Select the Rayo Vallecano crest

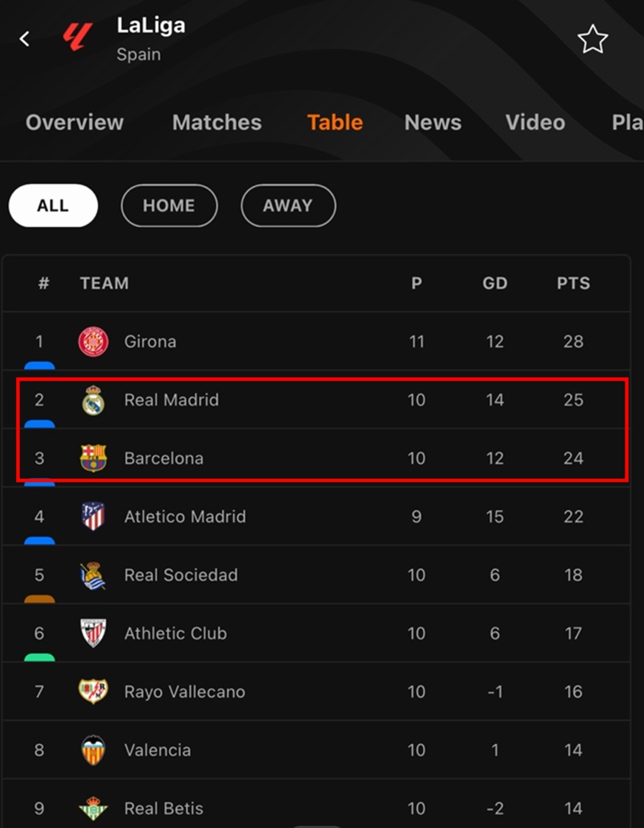click(93, 692)
